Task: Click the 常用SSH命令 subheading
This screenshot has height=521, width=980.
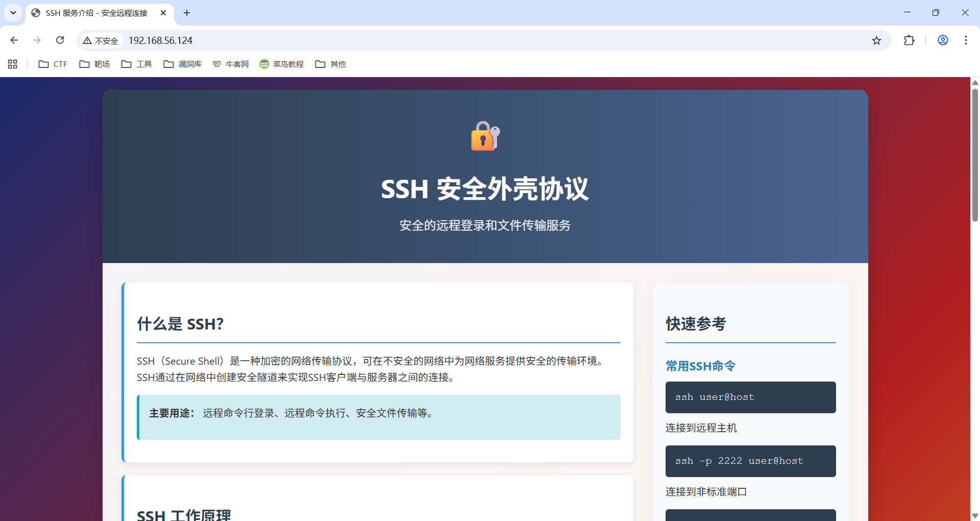Action: coord(700,366)
